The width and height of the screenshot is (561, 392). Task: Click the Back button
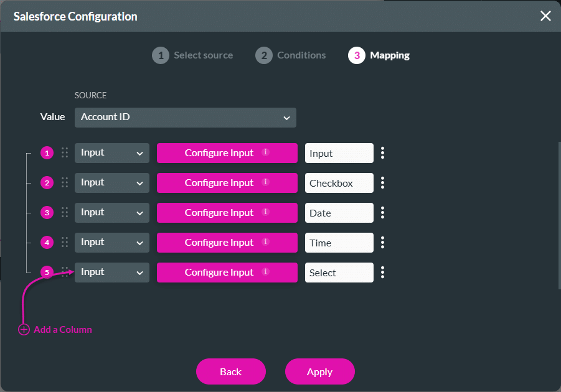[x=230, y=371]
